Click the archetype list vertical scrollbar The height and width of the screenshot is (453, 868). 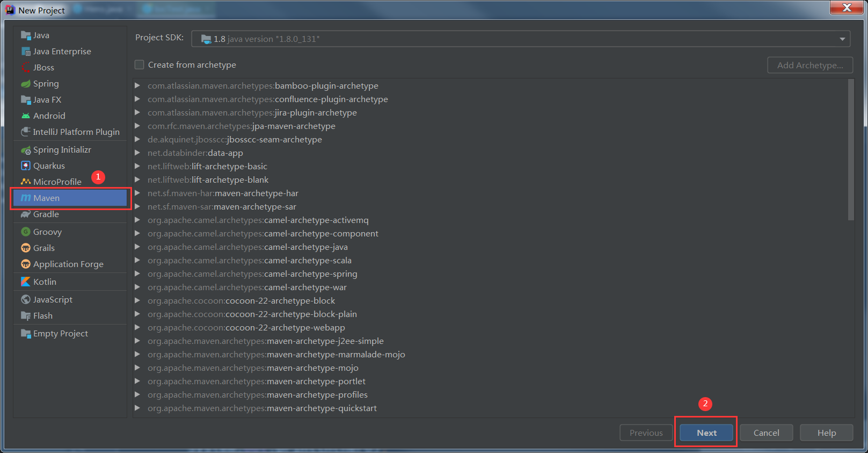point(851,150)
